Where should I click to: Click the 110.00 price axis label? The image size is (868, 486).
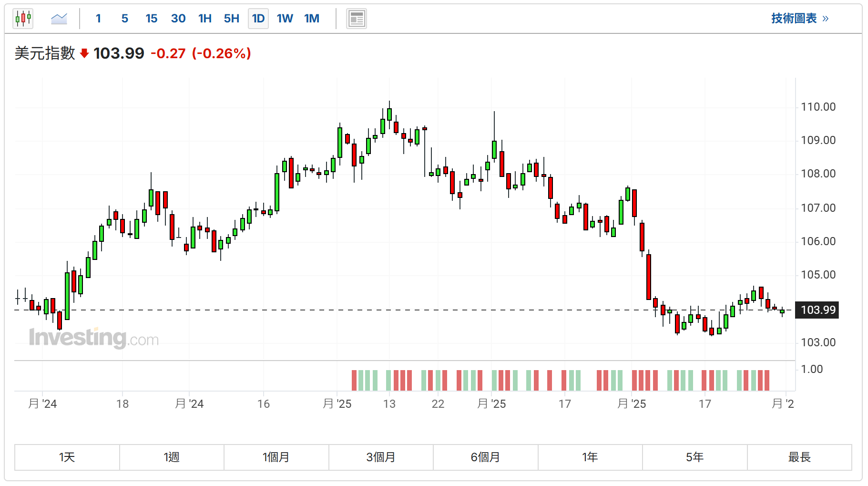pyautogui.click(x=818, y=107)
